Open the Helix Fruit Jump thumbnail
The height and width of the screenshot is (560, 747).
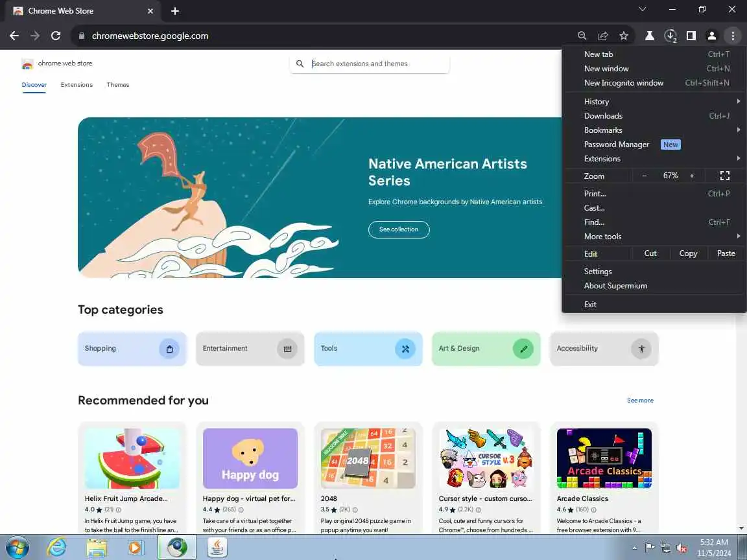pos(132,459)
